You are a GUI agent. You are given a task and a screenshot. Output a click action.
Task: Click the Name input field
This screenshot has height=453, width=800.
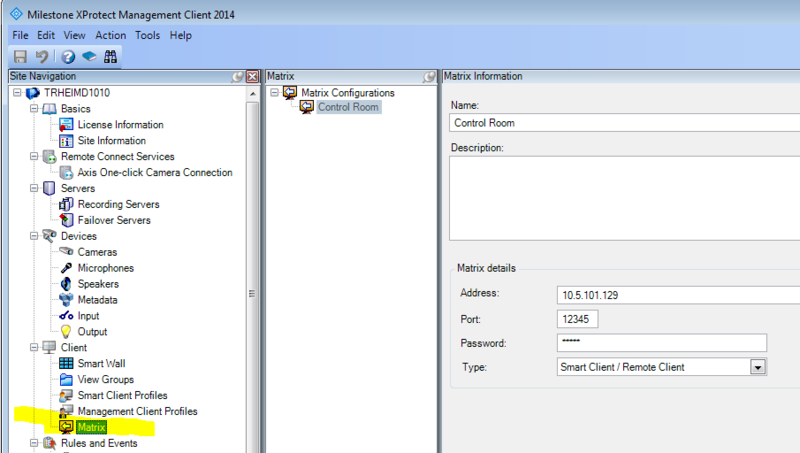[624, 123]
